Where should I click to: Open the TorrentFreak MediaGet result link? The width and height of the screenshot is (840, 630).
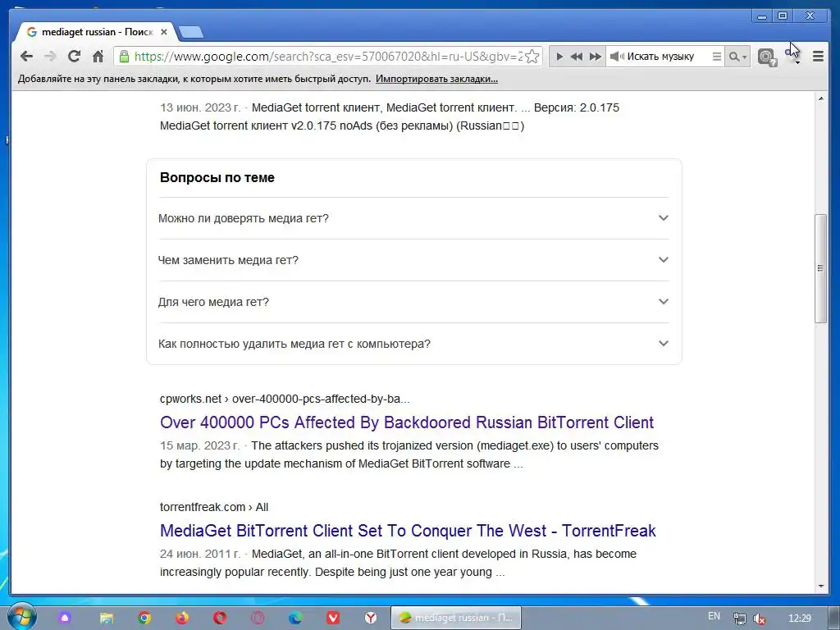(408, 531)
